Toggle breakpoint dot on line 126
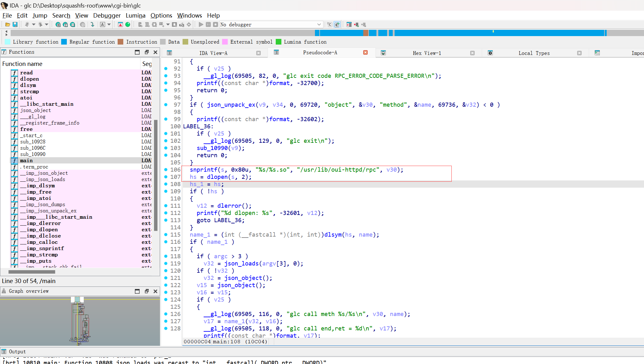644x364 pixels. (166, 314)
